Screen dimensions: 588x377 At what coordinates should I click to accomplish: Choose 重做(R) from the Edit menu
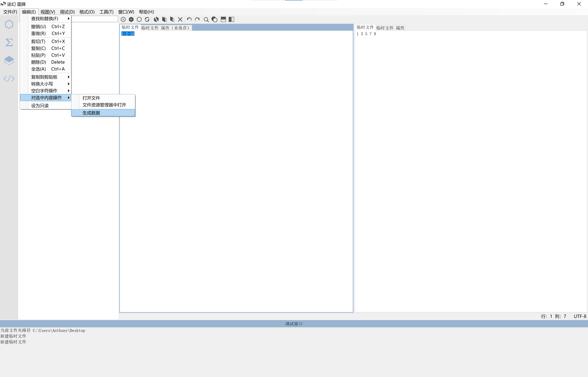point(46,33)
